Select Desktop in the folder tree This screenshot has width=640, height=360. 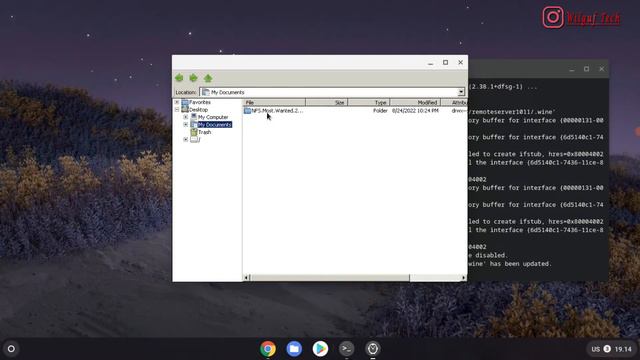point(198,110)
